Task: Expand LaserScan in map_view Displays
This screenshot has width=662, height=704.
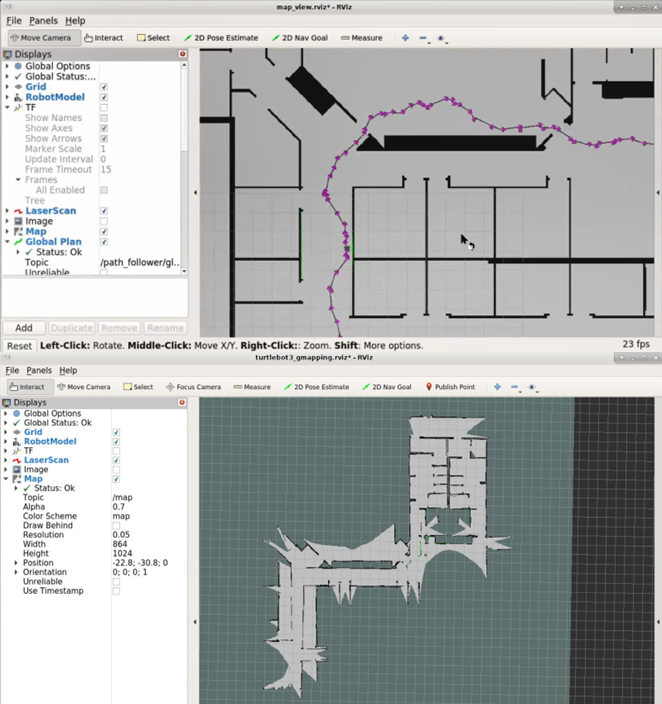Action: (x=7, y=211)
